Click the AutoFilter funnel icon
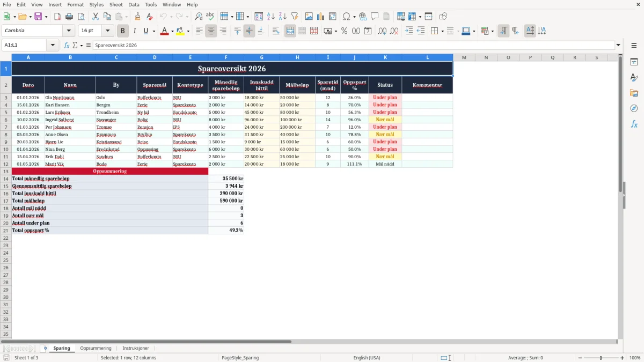This screenshot has width=644, height=362. pyautogui.click(x=295, y=17)
